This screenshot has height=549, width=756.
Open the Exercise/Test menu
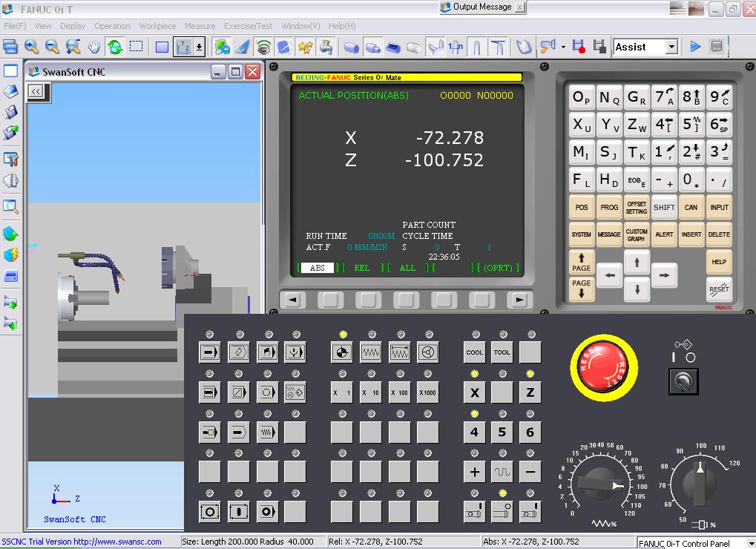pos(248,26)
